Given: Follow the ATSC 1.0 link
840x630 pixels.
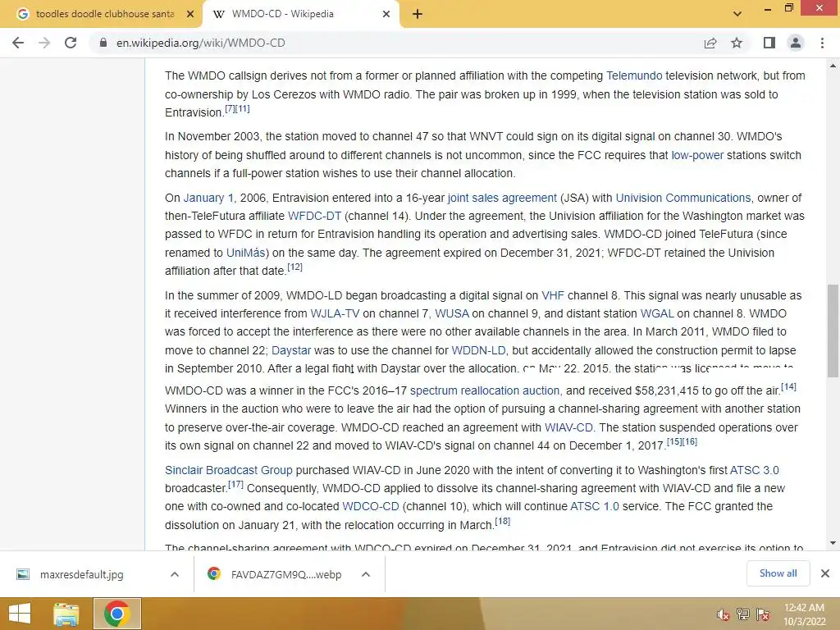Looking at the screenshot, I should (x=595, y=506).
